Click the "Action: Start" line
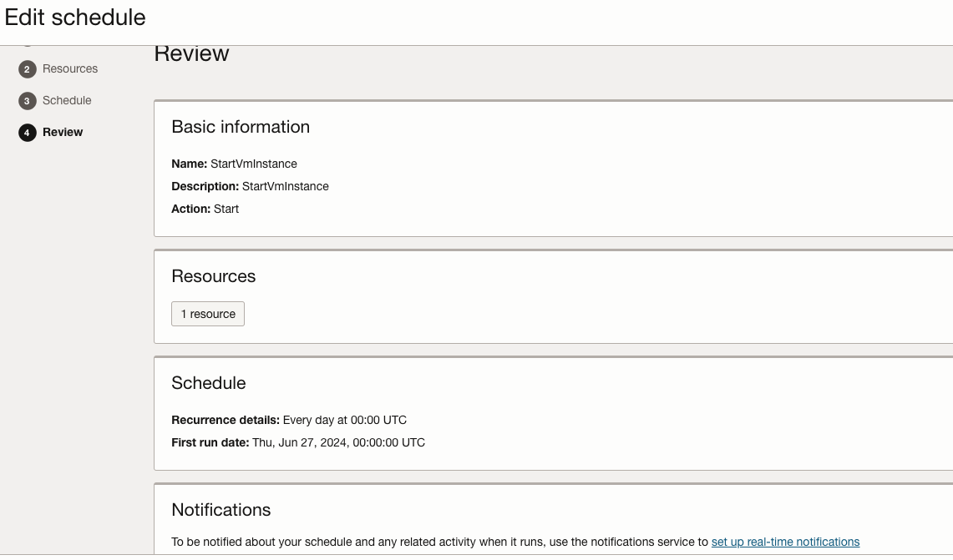 click(x=205, y=209)
